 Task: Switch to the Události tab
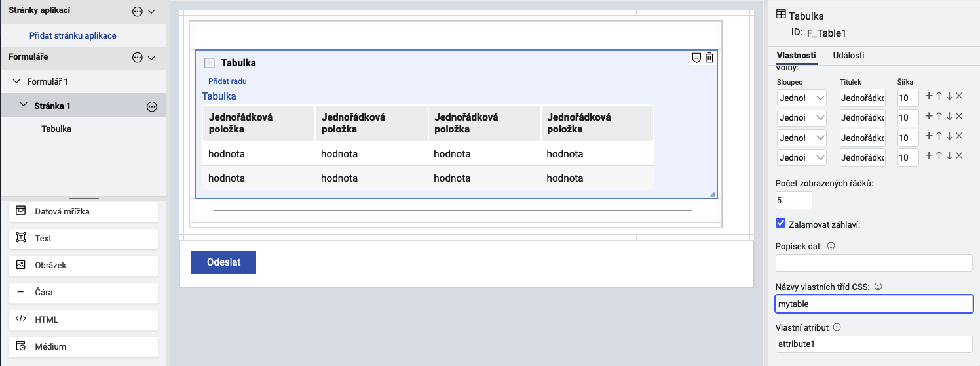click(x=848, y=56)
